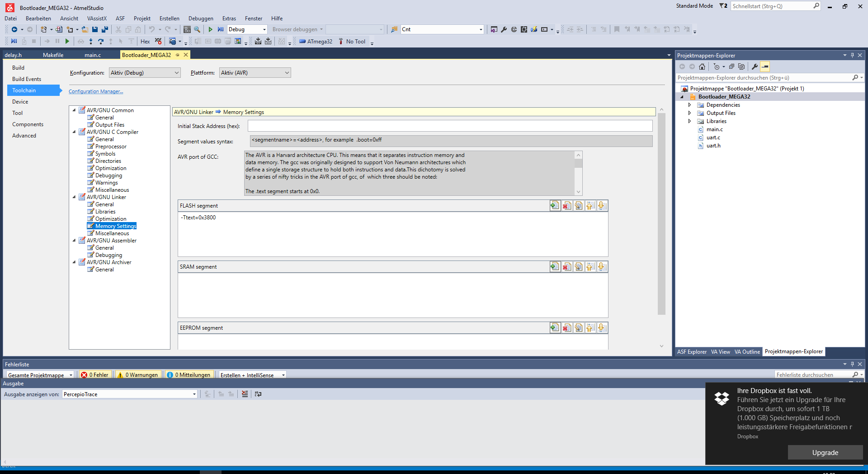Delete the selected FLASH segment item
Image resolution: width=868 pixels, height=474 pixels.
pyautogui.click(x=566, y=206)
